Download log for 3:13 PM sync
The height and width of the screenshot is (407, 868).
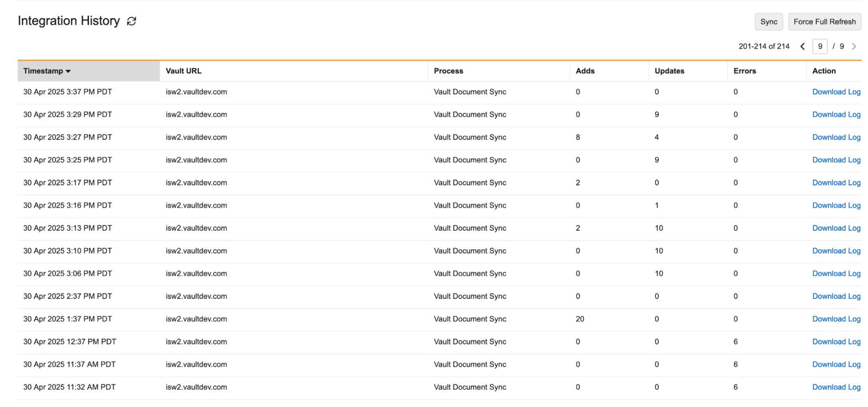836,228
